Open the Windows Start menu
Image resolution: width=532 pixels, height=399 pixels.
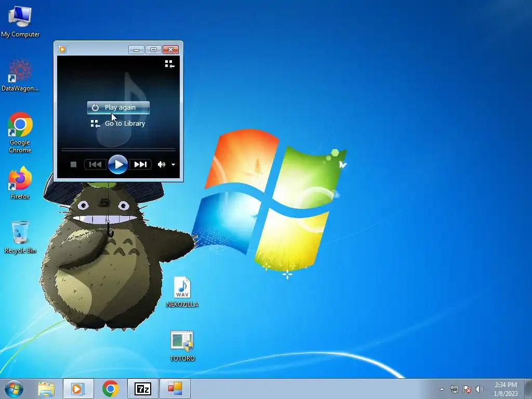pos(14,389)
